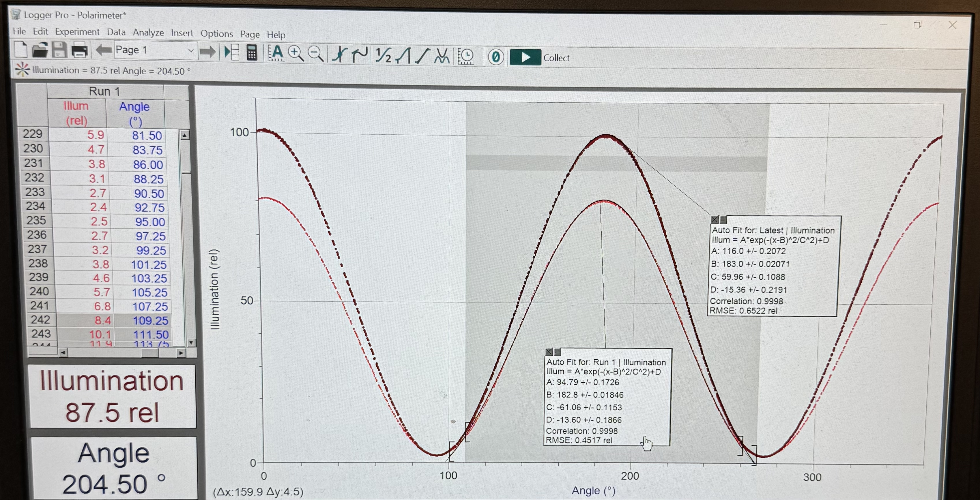Click the Autoscale graph icon
The height and width of the screenshot is (500, 980).
tap(276, 53)
